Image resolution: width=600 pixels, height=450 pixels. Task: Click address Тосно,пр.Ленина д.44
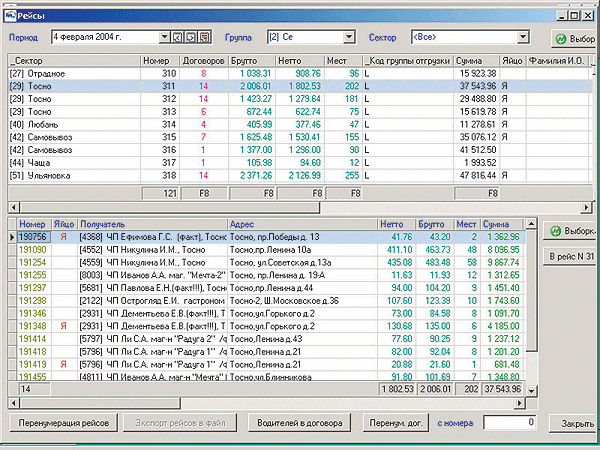[x=271, y=288]
